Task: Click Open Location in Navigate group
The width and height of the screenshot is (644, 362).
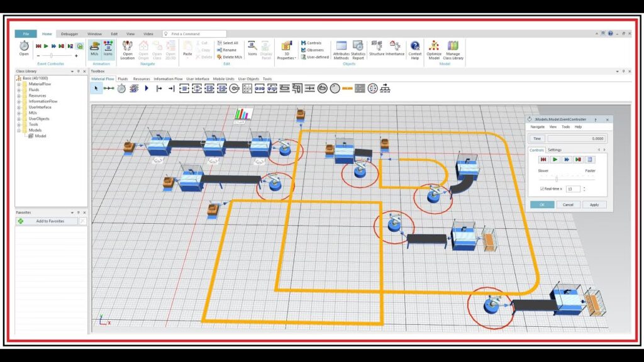Action: 128,48
